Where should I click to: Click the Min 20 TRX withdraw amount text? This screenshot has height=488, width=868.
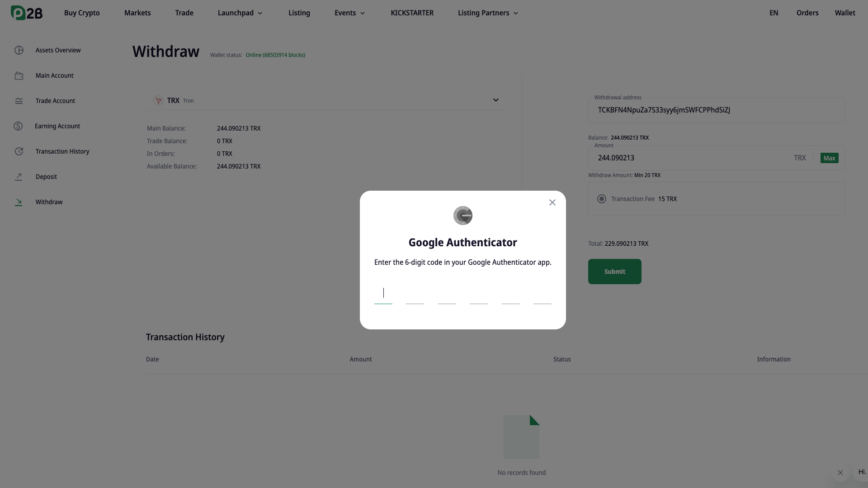click(647, 175)
